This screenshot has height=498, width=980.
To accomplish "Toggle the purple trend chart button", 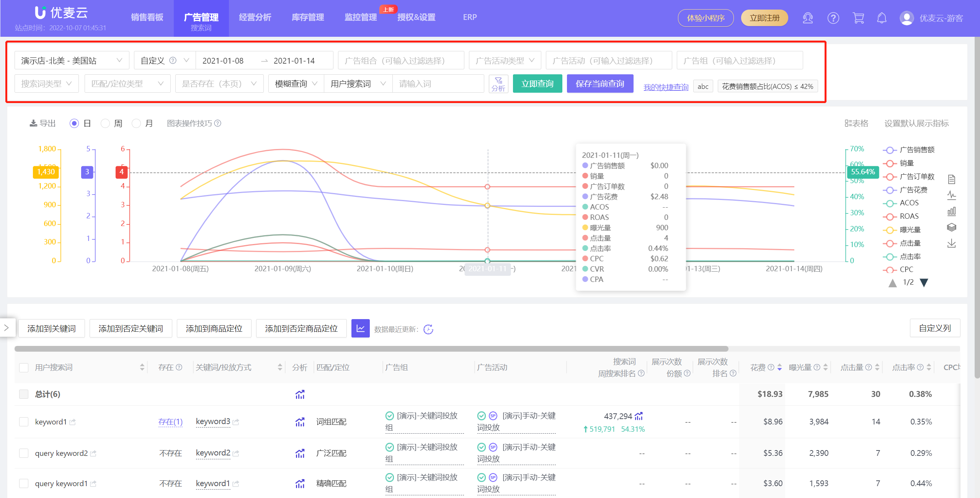I will [360, 328].
